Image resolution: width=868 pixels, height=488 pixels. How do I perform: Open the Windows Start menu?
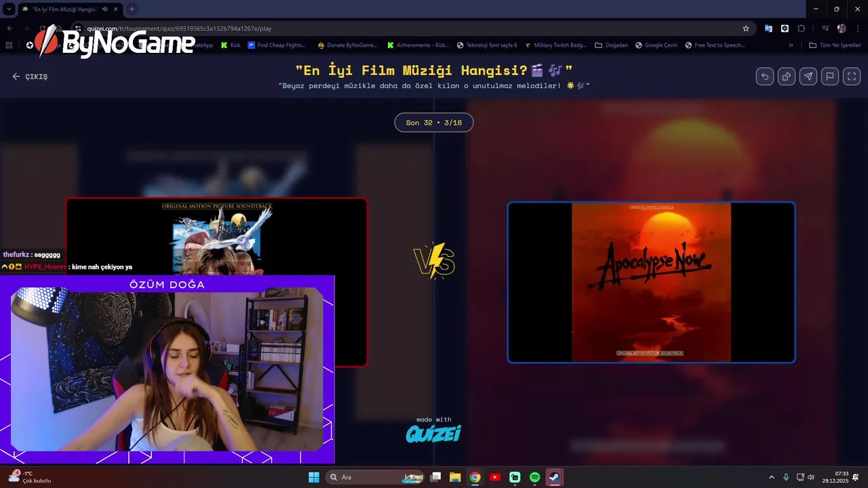pos(313,477)
